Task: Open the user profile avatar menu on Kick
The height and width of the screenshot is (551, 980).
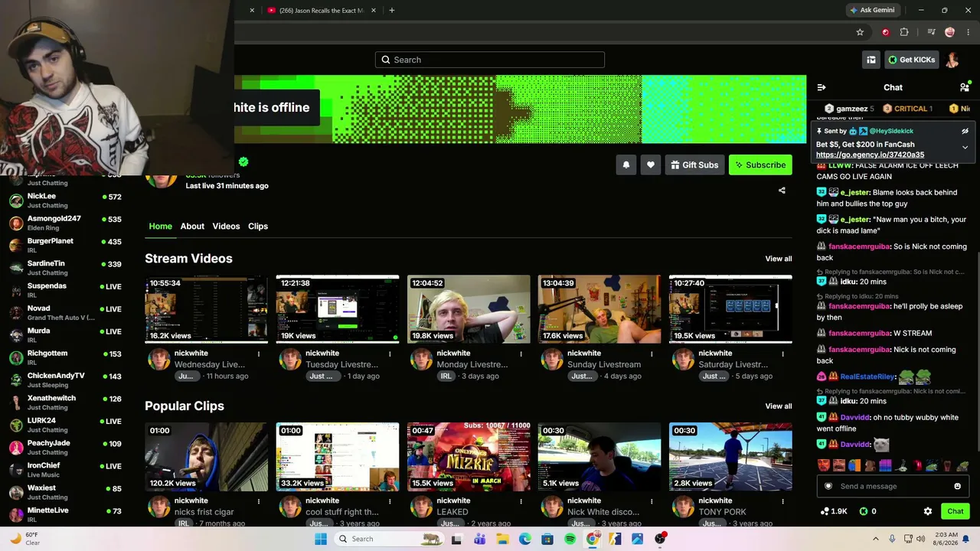Action: (x=952, y=60)
